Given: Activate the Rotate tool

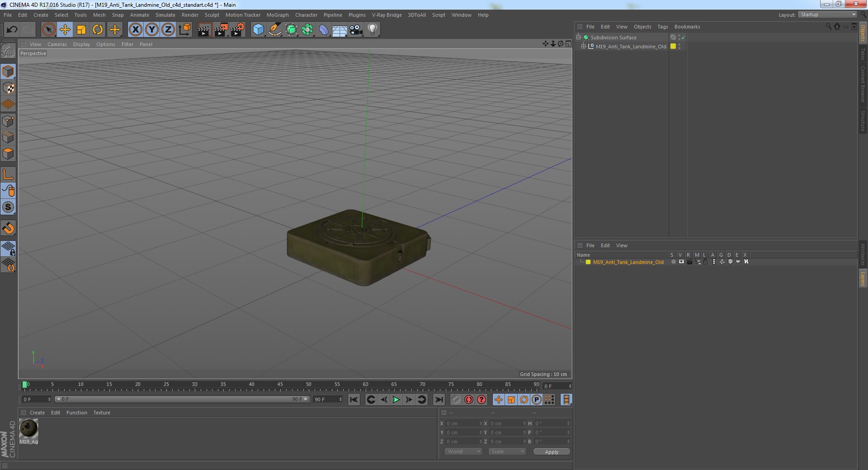Looking at the screenshot, I should (x=98, y=30).
